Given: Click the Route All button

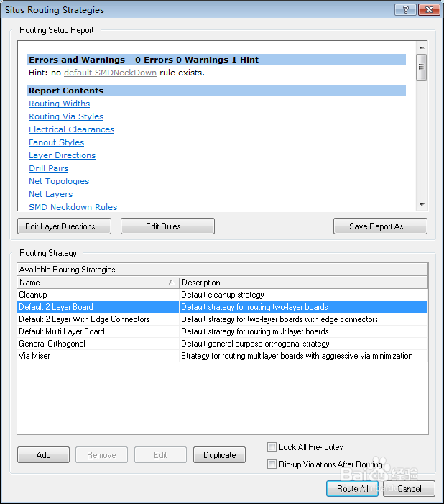Looking at the screenshot, I should point(352,489).
